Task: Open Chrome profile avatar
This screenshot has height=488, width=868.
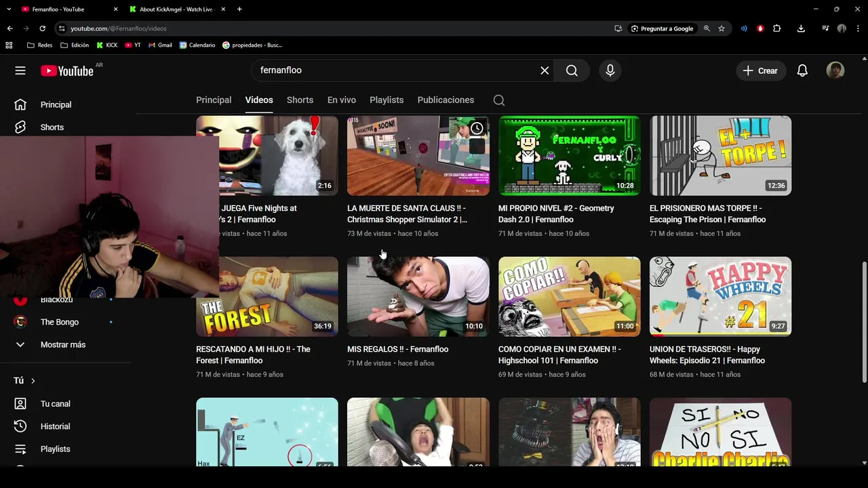Action: point(842,28)
